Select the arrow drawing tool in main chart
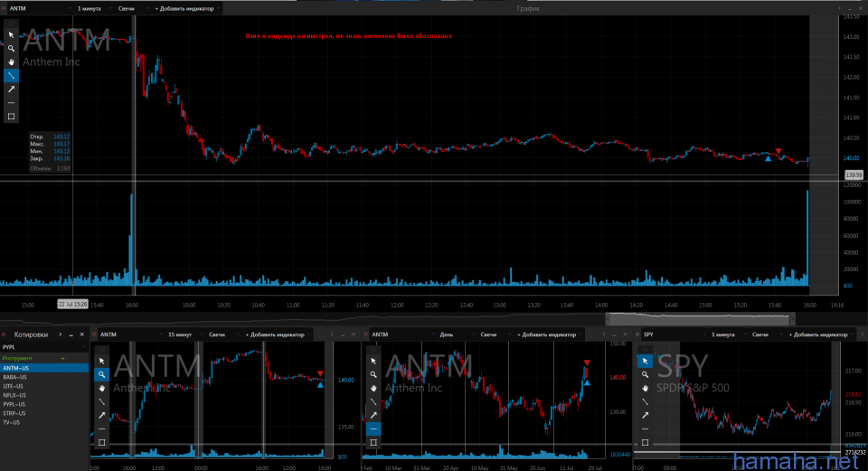This screenshot has width=868, height=471. [11, 89]
